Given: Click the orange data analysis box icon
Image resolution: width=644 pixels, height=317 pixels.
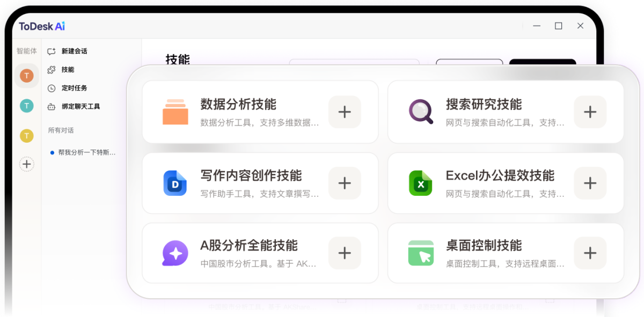Looking at the screenshot, I should (175, 112).
